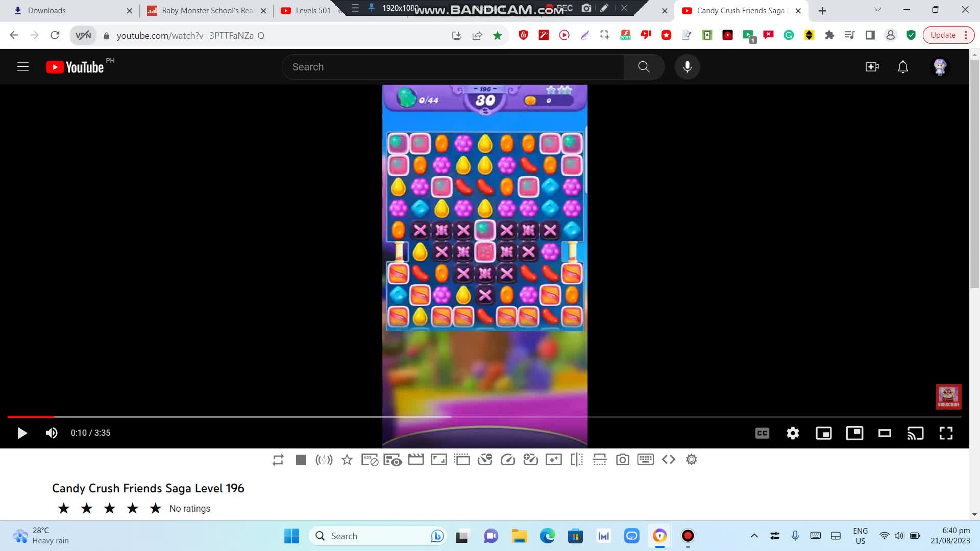Open File Explorer from taskbar
Viewport: 980px width, 551px height.
(x=519, y=536)
